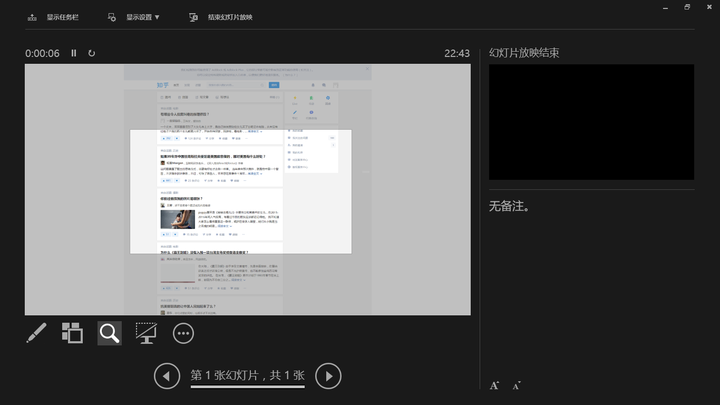This screenshot has width=720, height=405.
Task: Click the 幻灯片放映结束 label
Action: tap(524, 53)
